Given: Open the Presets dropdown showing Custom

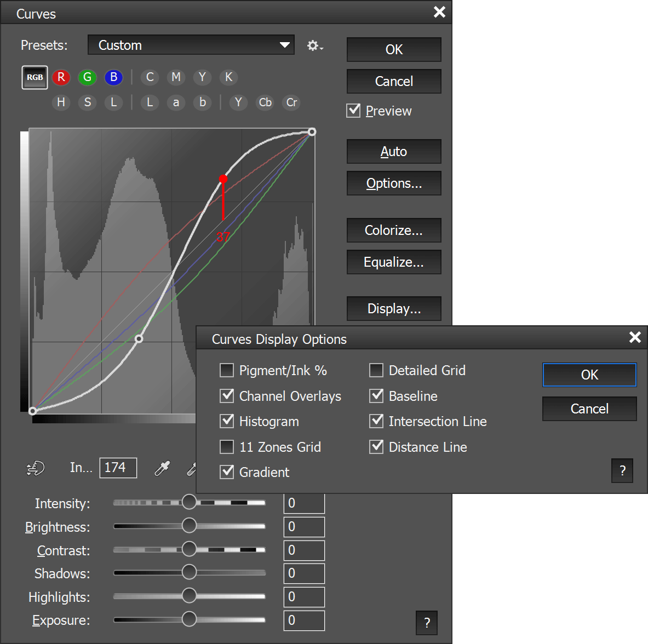Looking at the screenshot, I should [x=191, y=45].
